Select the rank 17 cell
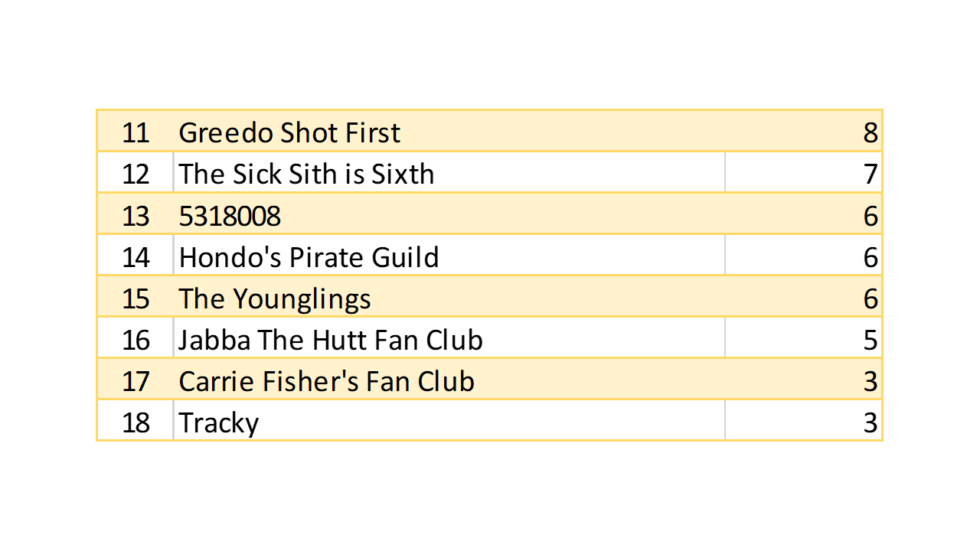980x551 pixels. click(136, 381)
